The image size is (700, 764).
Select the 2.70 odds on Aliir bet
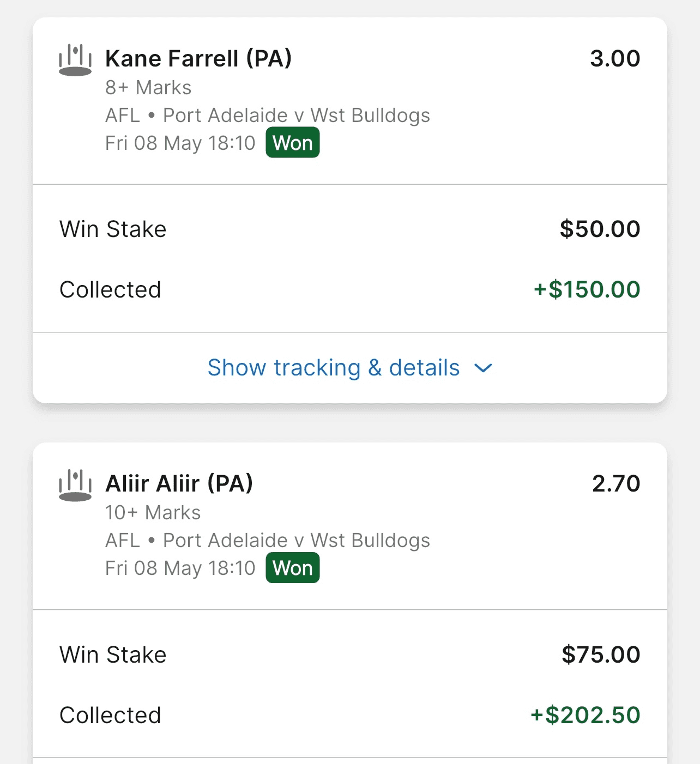click(x=616, y=483)
